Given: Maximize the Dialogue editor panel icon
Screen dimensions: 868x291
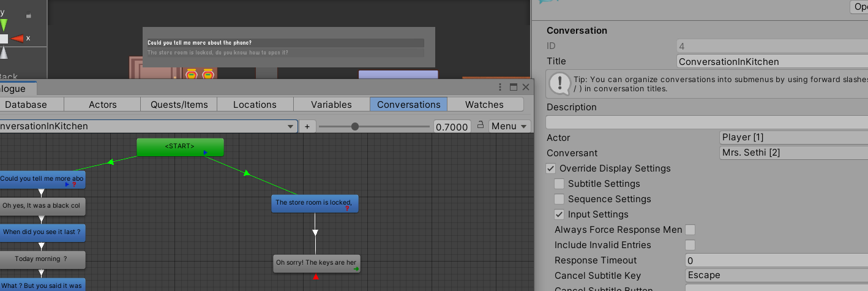Looking at the screenshot, I should click(514, 88).
